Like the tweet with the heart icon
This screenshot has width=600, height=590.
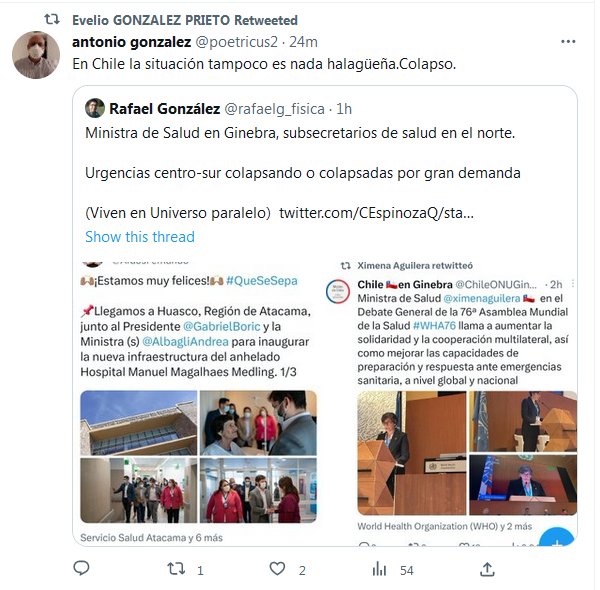[277, 569]
